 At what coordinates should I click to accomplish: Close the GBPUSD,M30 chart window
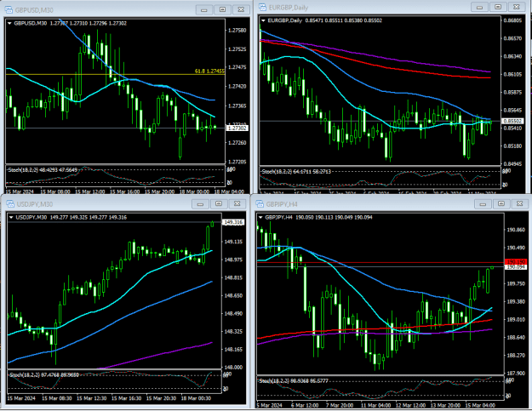(241, 10)
